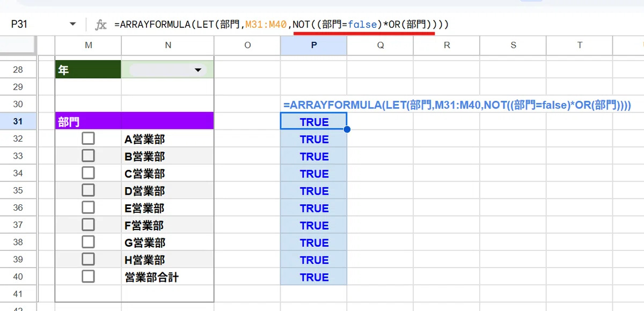Select row 41 header
644x311 pixels.
point(18,294)
